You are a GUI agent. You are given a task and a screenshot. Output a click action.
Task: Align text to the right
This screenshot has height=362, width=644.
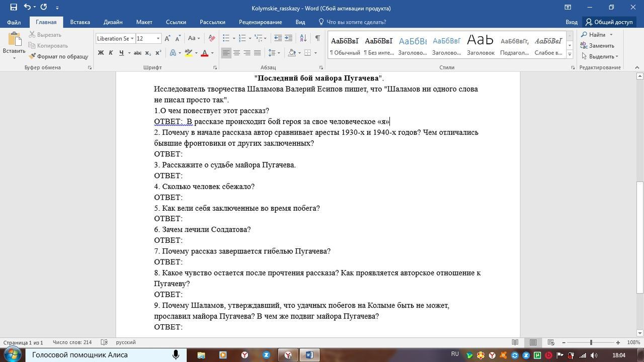coord(247,53)
